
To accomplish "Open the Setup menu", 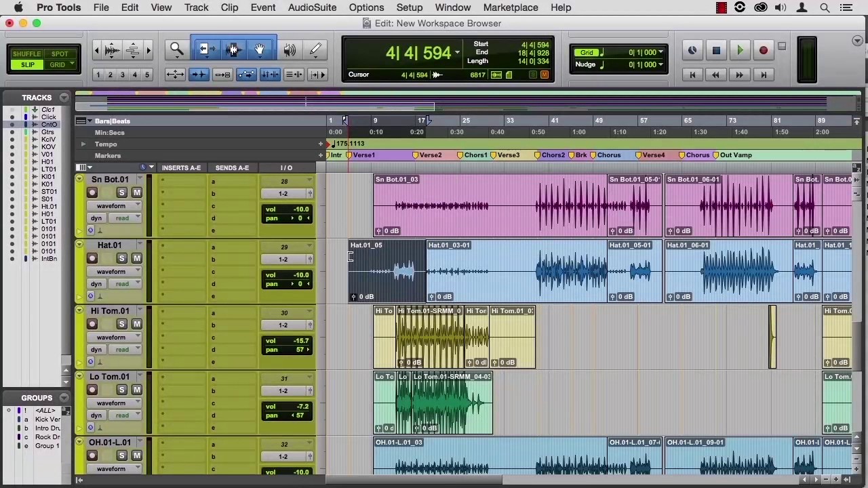I will pyautogui.click(x=410, y=7).
